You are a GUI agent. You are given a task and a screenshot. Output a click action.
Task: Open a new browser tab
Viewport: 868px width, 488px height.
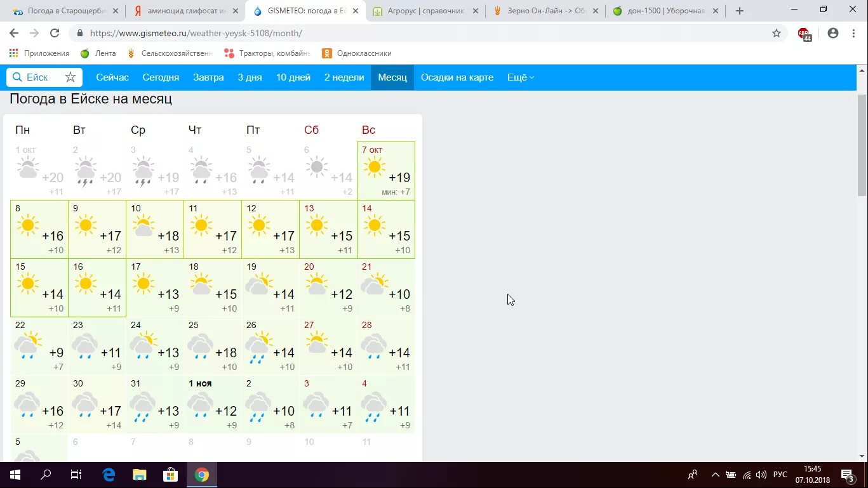click(x=740, y=11)
